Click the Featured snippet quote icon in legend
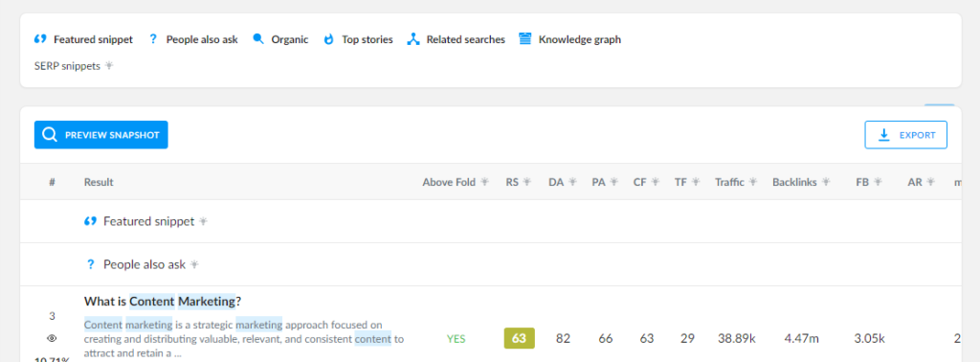Viewport: 980px width, 362px height. pos(40,39)
